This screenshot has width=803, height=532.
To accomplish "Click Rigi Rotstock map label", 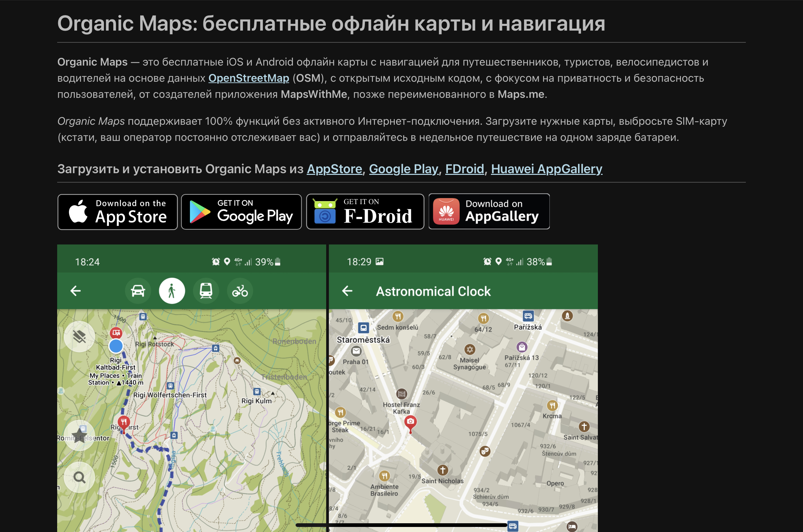I will (155, 344).
